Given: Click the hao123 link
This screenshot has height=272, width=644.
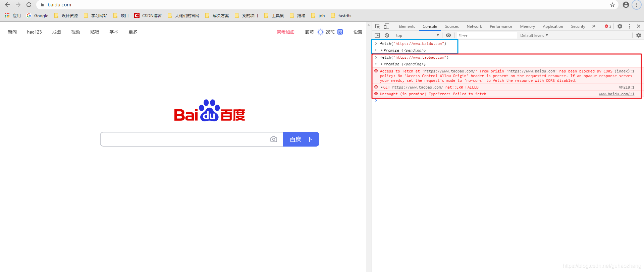Looking at the screenshot, I should point(35,32).
